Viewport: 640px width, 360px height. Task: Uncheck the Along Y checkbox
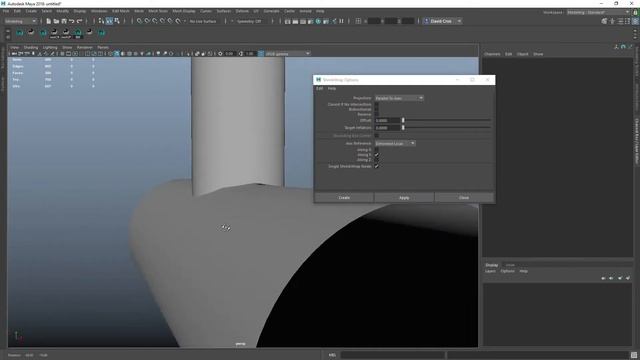[x=376, y=155]
